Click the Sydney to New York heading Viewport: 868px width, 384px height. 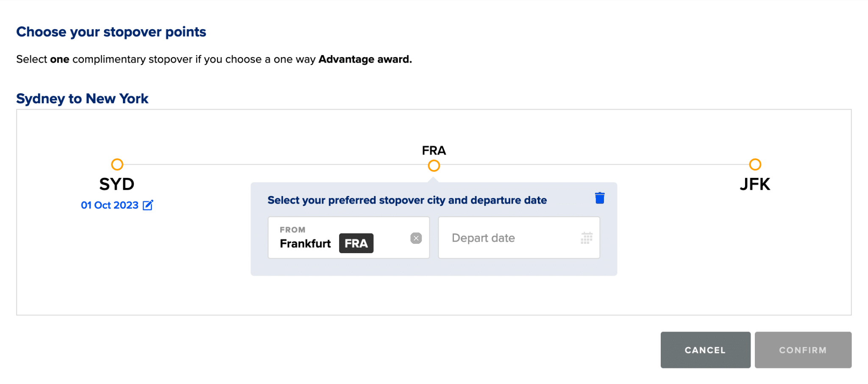pos(82,99)
